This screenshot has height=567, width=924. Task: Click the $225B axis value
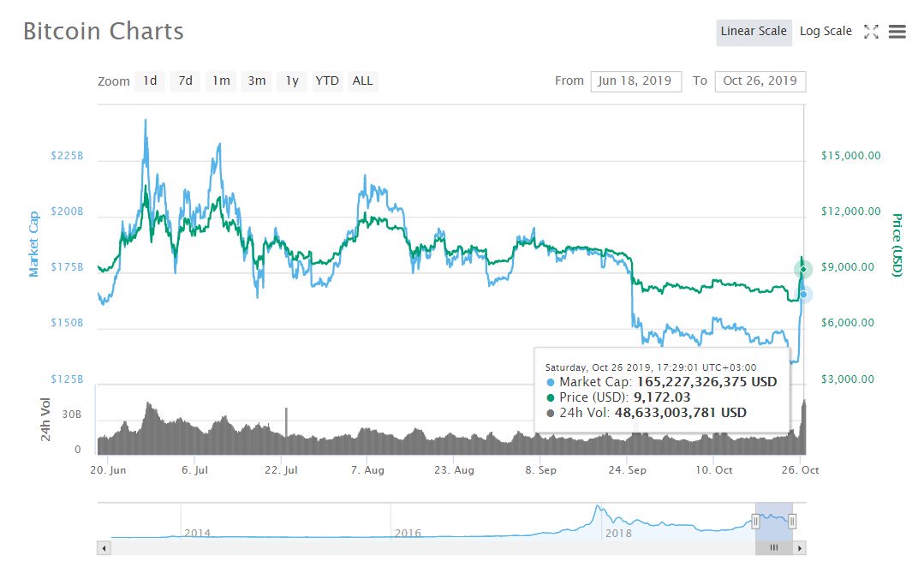tap(67, 156)
